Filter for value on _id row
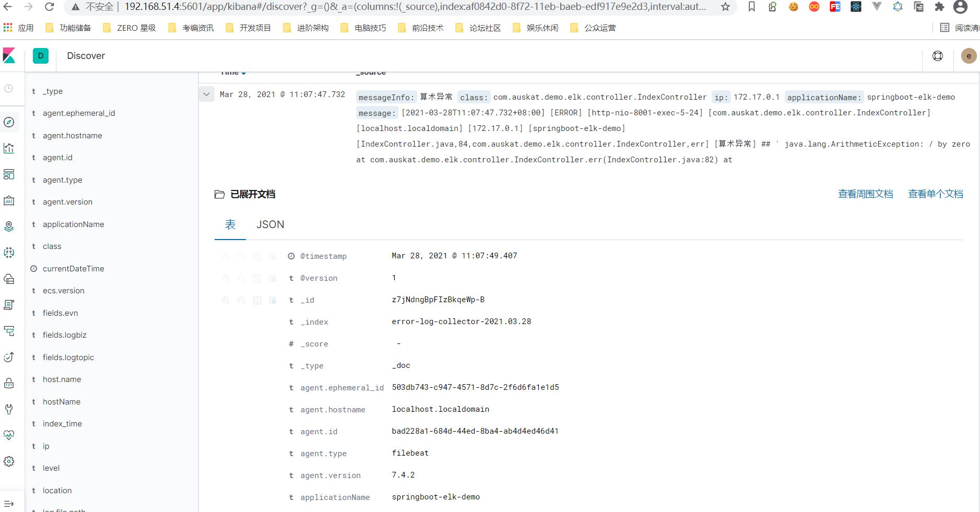980x512 pixels. point(226,300)
